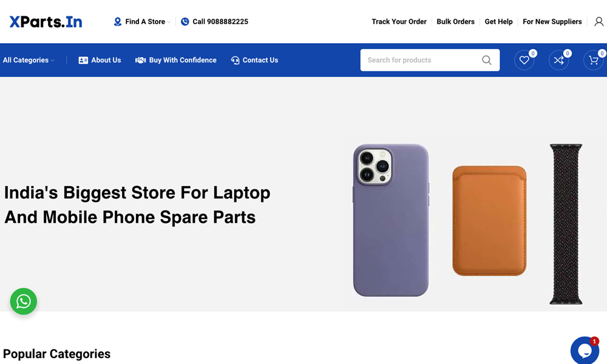Click the user account icon
This screenshot has width=607, height=364.
pyautogui.click(x=599, y=22)
